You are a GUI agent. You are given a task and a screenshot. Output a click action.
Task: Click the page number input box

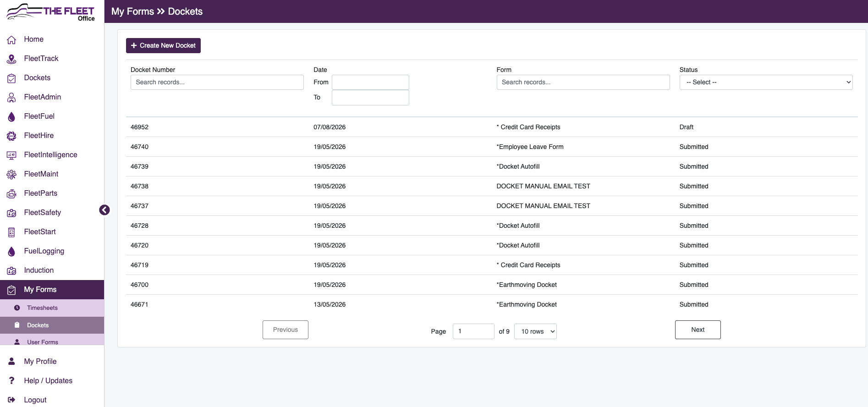pyautogui.click(x=473, y=331)
